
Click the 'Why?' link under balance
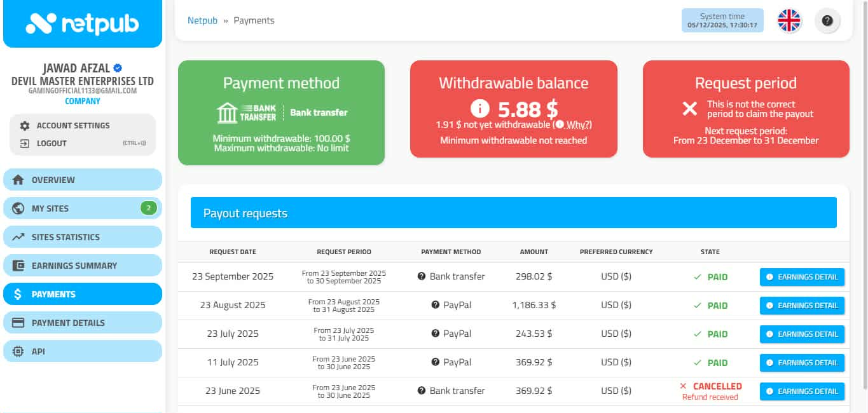[x=579, y=125]
